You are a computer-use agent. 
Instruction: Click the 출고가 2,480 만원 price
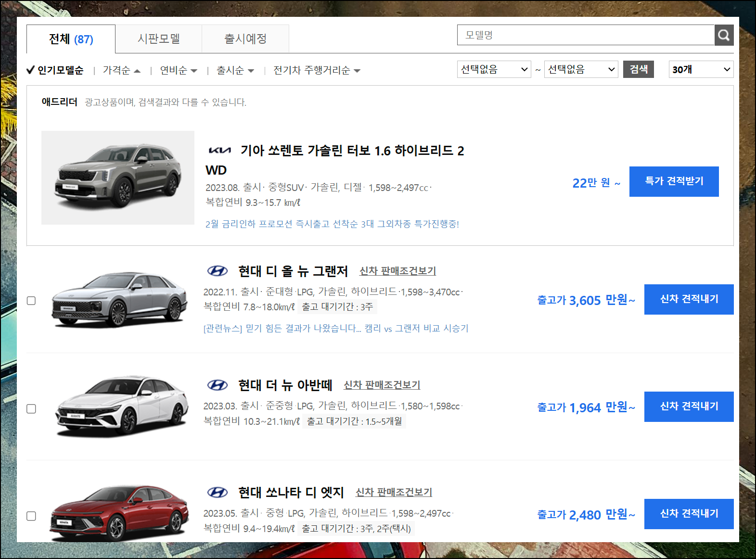tap(586, 515)
